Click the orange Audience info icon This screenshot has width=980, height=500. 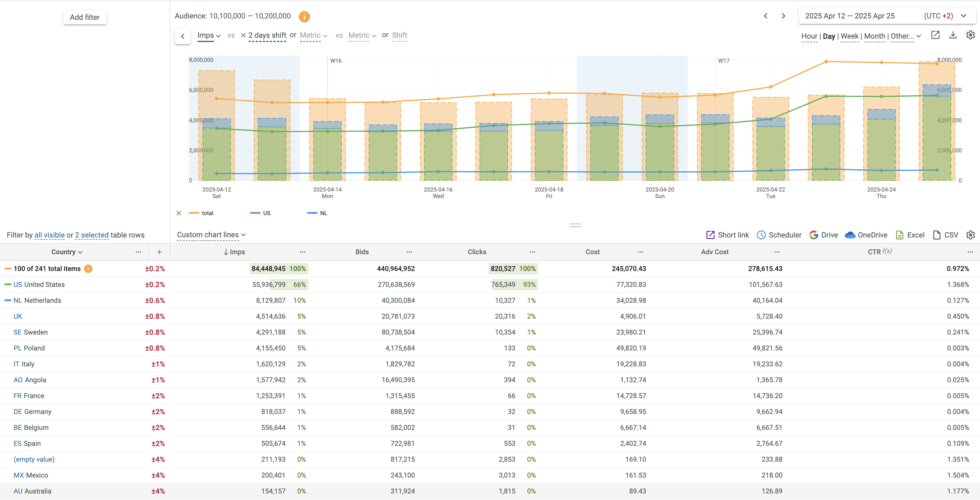click(x=304, y=17)
